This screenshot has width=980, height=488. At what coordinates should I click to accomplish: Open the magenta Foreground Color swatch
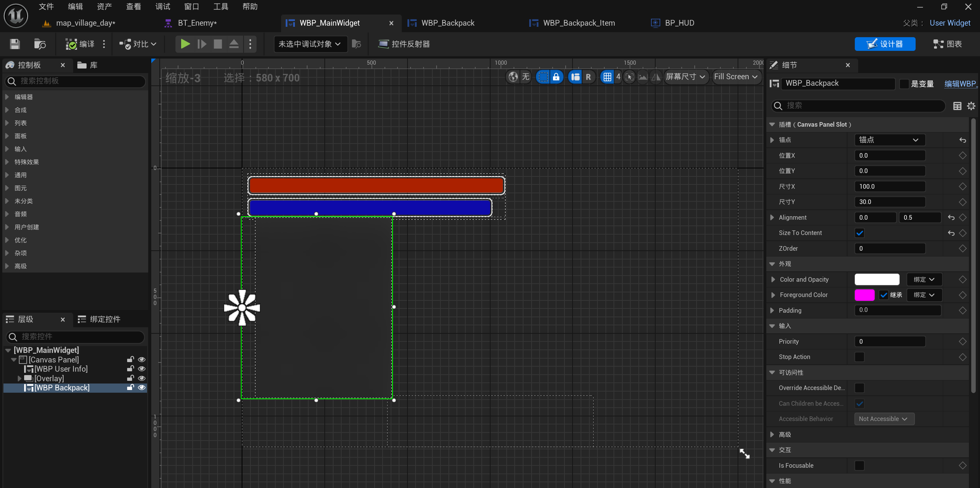coord(864,295)
